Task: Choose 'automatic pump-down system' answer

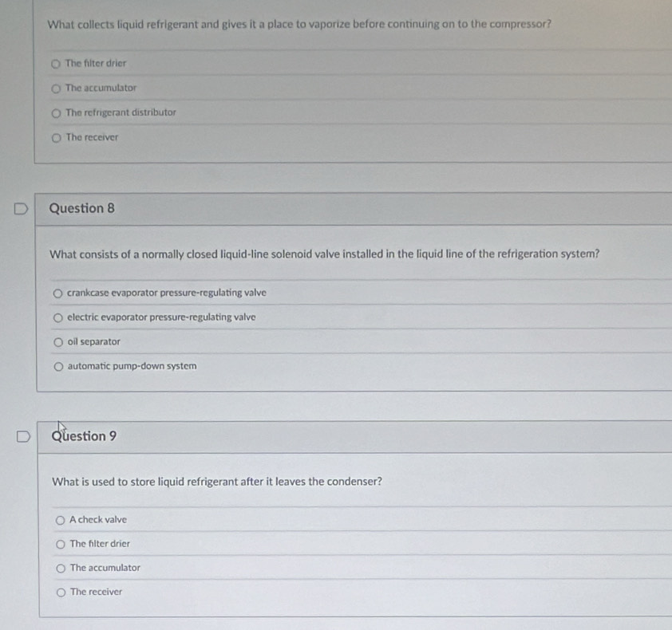Action: (58, 367)
